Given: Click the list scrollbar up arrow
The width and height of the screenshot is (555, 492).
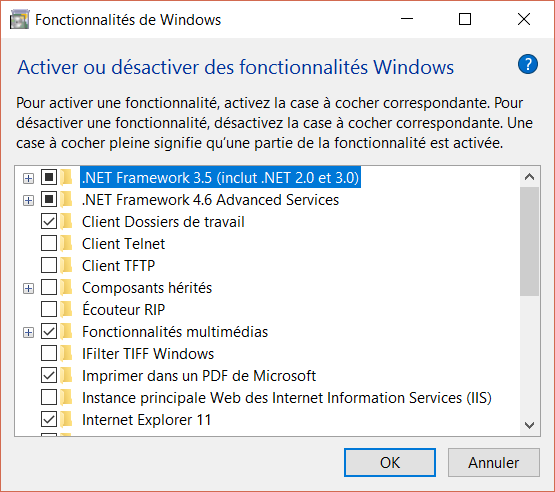Looking at the screenshot, I should 530,177.
